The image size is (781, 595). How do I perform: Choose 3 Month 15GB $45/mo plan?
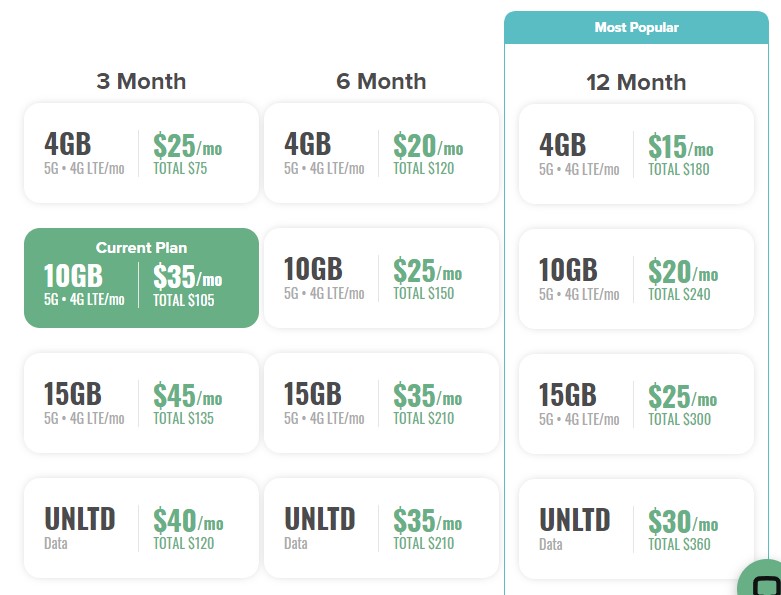pyautogui.click(x=141, y=403)
